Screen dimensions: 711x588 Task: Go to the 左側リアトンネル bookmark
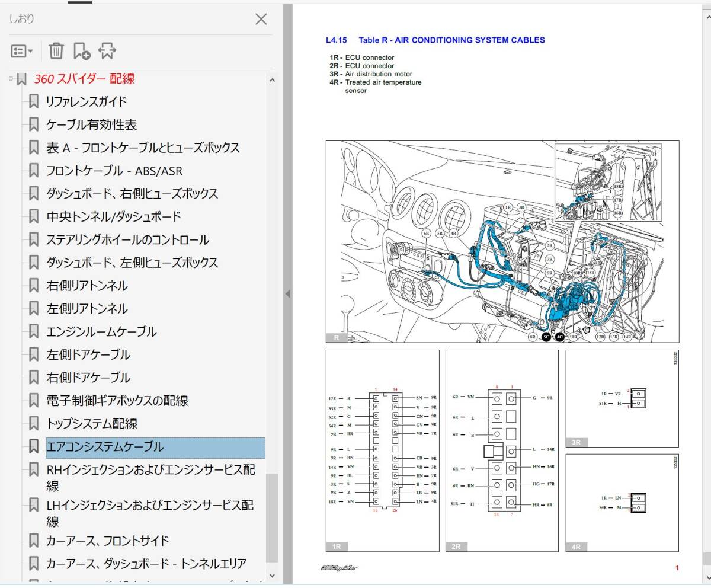87,309
